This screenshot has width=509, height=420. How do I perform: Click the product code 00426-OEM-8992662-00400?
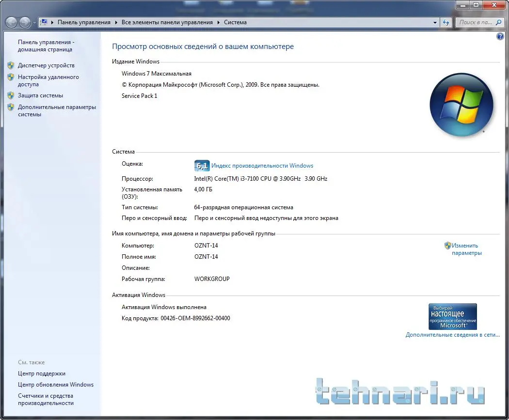[195, 318]
